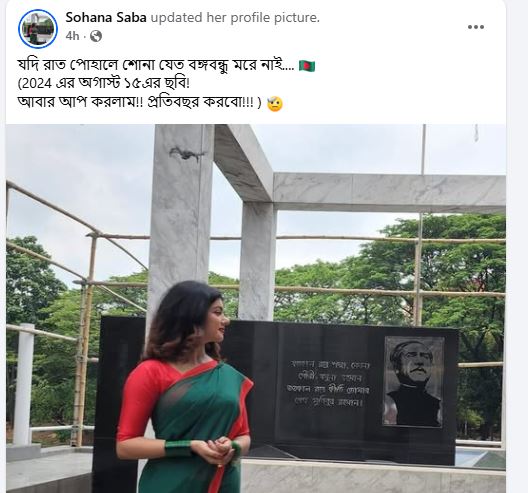
Task: Open the posted profile photo
Action: coord(256,308)
